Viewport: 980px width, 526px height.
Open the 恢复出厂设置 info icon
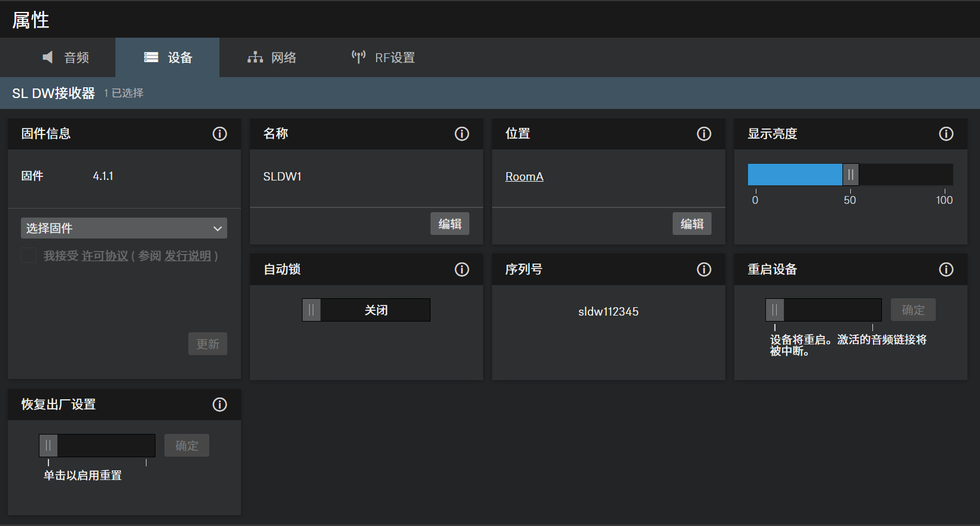219,405
